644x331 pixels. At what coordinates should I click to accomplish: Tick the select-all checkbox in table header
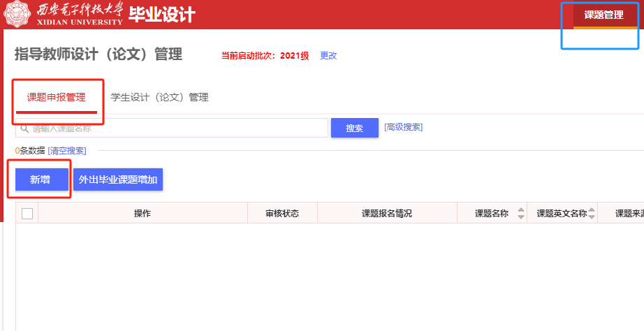(x=27, y=214)
